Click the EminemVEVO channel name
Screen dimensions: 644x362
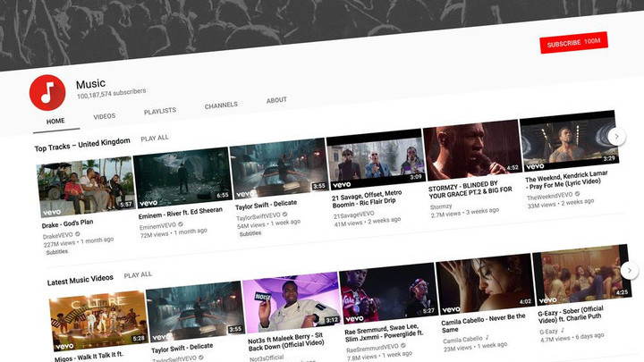point(157,226)
